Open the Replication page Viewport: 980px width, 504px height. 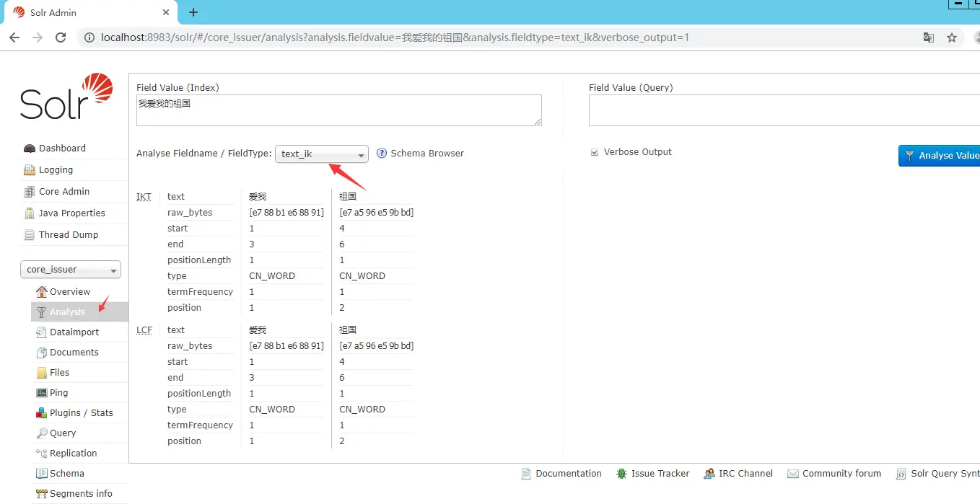[74, 454]
